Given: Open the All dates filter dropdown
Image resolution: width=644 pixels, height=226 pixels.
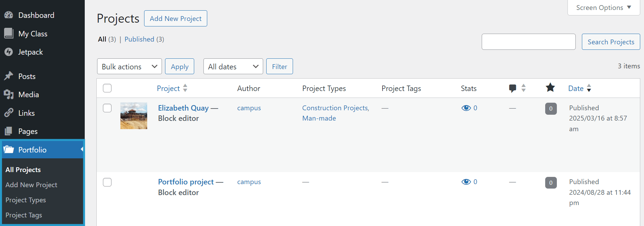Looking at the screenshot, I should point(233,66).
